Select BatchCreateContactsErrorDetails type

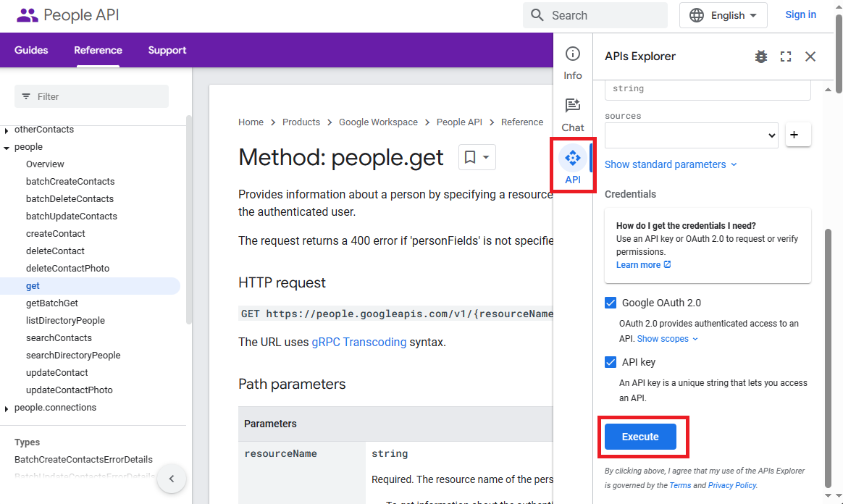(83, 459)
